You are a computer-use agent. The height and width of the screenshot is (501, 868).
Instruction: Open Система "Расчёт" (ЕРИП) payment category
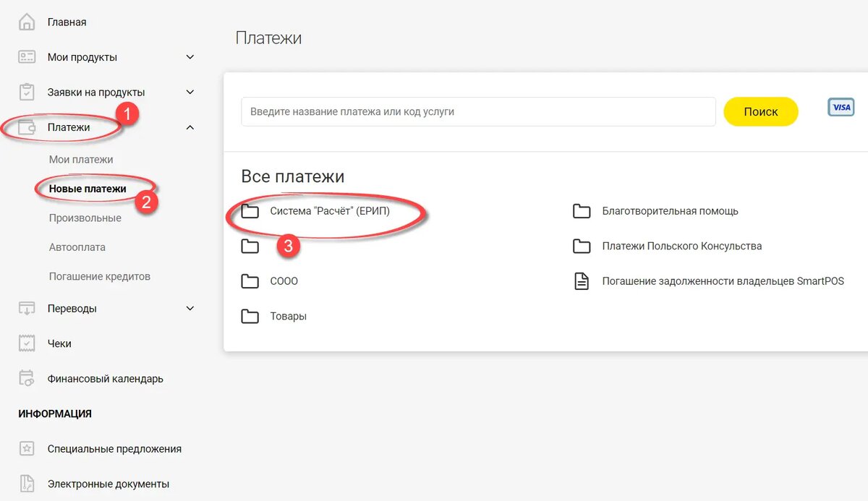tap(330, 211)
